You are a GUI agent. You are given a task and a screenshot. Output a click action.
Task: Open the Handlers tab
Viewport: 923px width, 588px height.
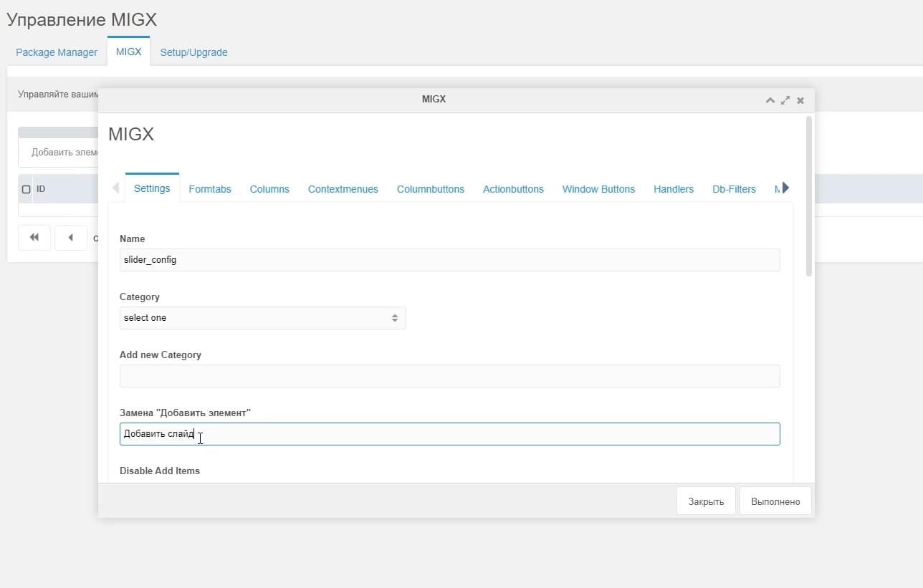[674, 189]
